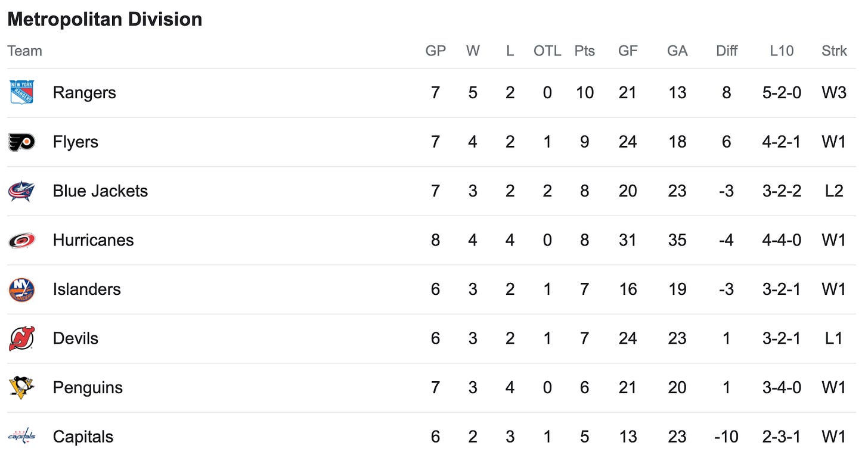Select the Devils logo icon
Image resolution: width=868 pixels, height=461 pixels.
[21, 338]
